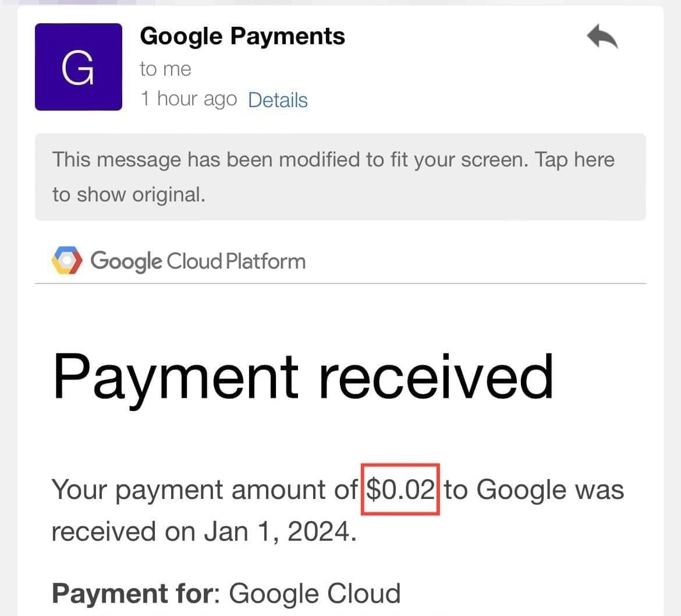Screen dimensions: 681x616
Task: Click the date "Jan 1, 2024"
Action: tap(279, 532)
